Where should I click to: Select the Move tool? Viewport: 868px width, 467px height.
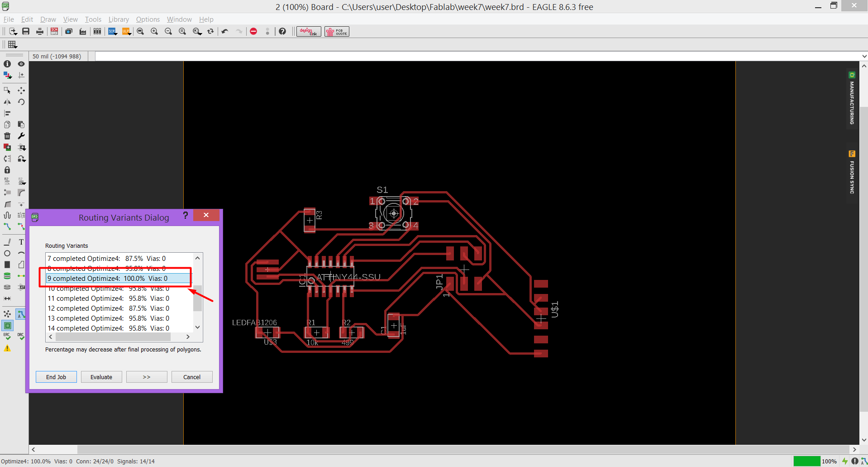21,91
